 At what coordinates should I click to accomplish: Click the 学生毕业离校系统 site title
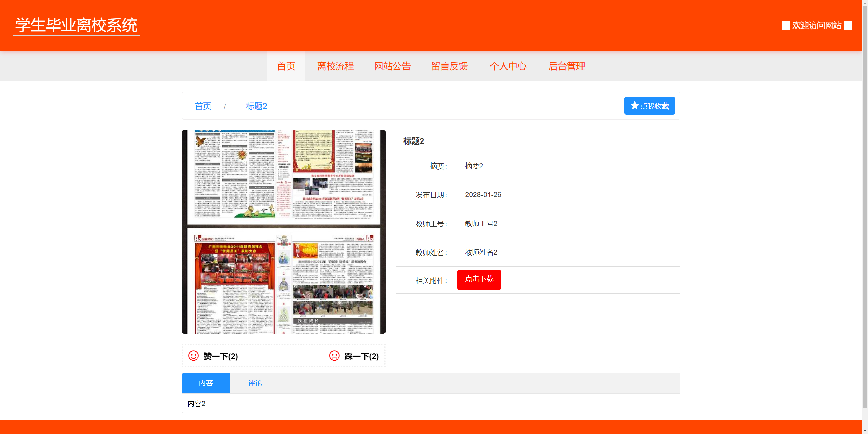76,25
